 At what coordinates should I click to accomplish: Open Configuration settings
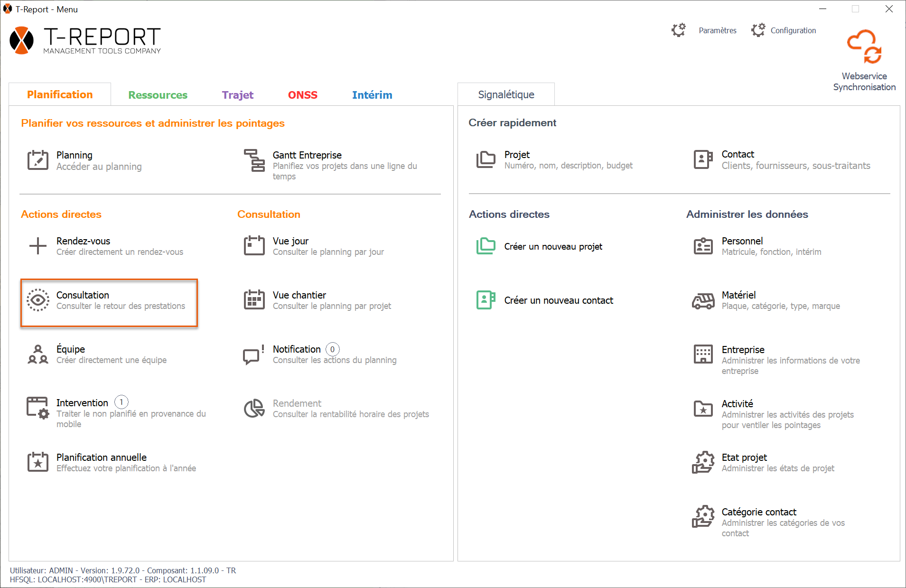tap(793, 30)
